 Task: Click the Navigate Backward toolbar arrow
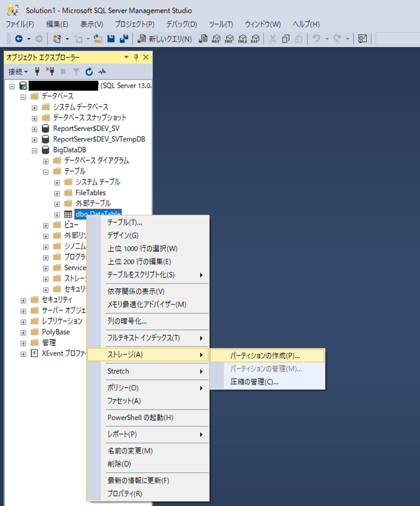tap(19, 39)
